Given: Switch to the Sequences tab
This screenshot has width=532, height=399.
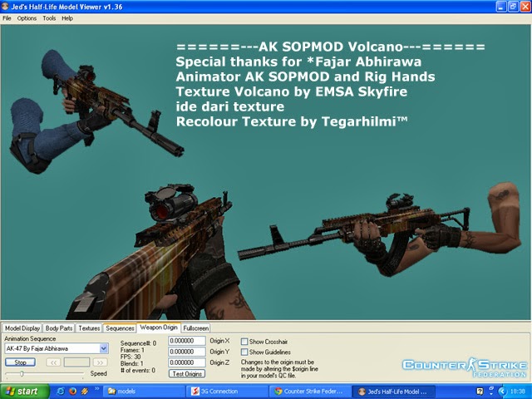Looking at the screenshot, I should tap(120, 328).
